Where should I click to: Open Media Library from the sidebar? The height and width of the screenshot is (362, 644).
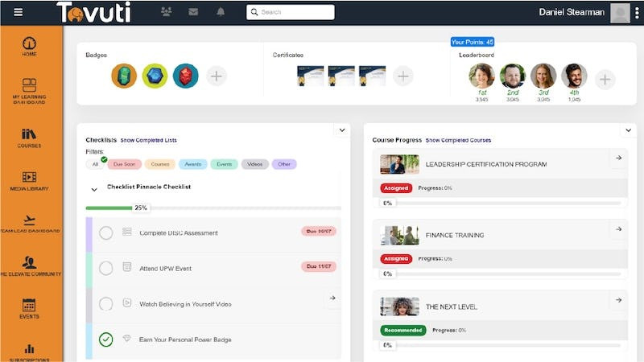[x=30, y=181]
